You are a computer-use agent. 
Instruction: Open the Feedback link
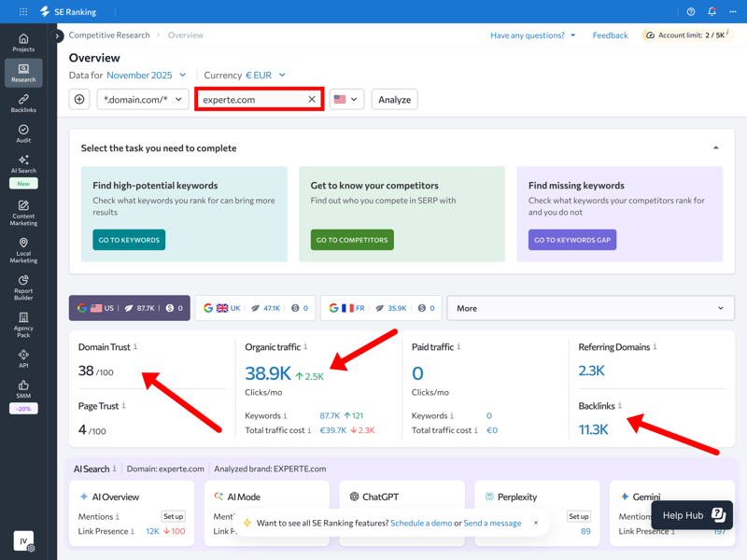coord(610,35)
